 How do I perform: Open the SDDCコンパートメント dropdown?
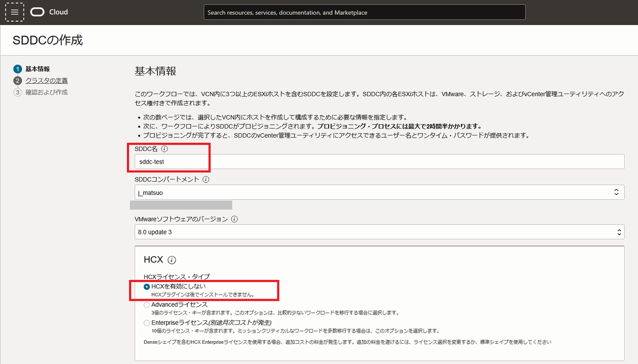(x=380, y=192)
